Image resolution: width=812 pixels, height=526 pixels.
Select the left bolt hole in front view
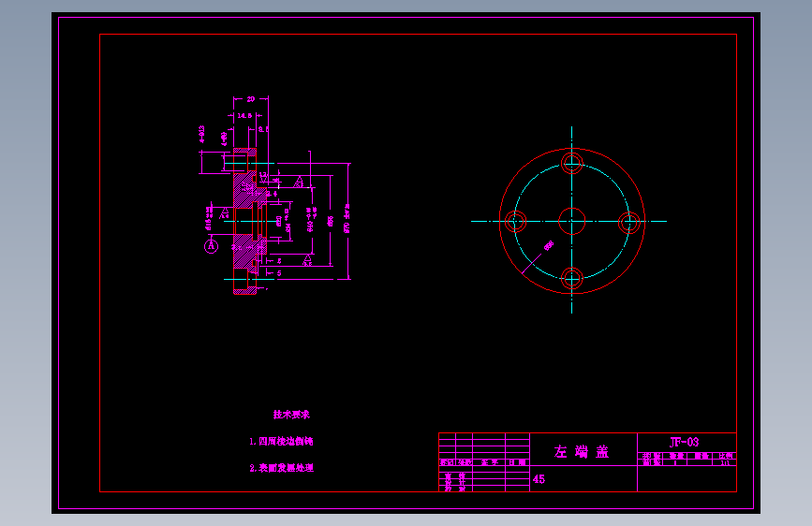click(515, 222)
